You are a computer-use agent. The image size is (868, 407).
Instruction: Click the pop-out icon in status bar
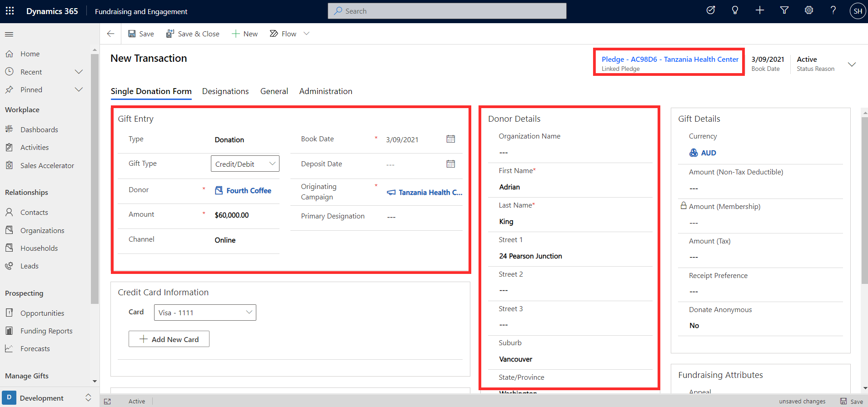tap(107, 401)
